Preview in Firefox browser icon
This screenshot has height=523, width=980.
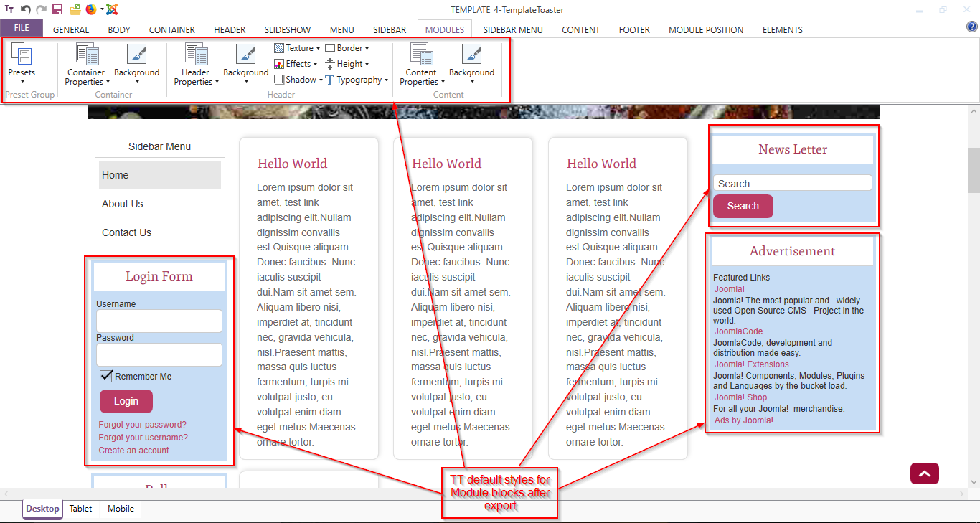[90, 9]
